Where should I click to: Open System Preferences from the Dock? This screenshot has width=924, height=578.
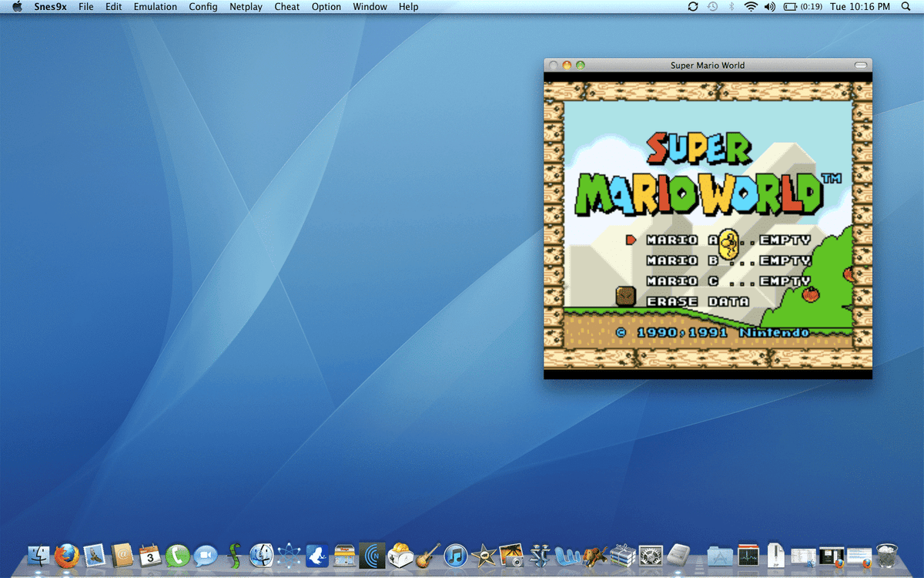651,556
